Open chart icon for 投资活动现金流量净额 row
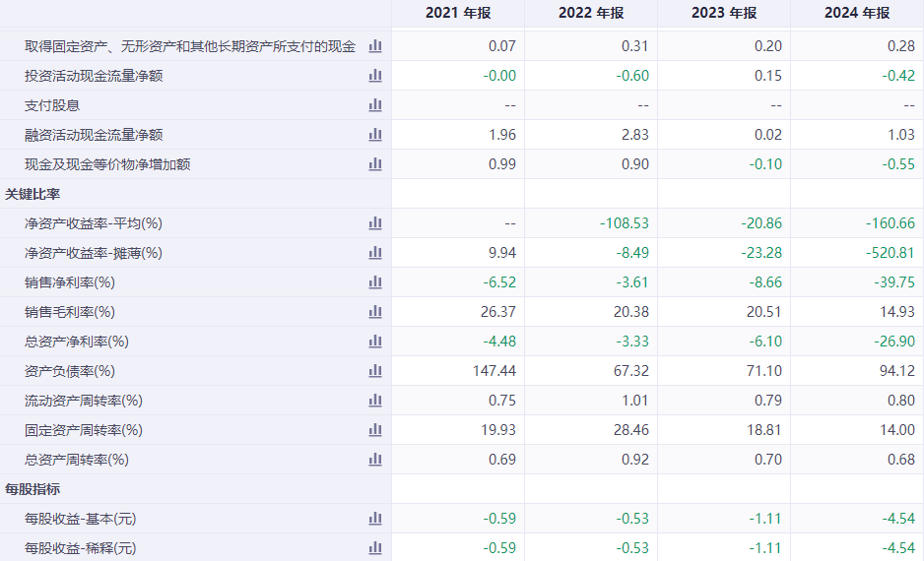 pyautogui.click(x=374, y=76)
